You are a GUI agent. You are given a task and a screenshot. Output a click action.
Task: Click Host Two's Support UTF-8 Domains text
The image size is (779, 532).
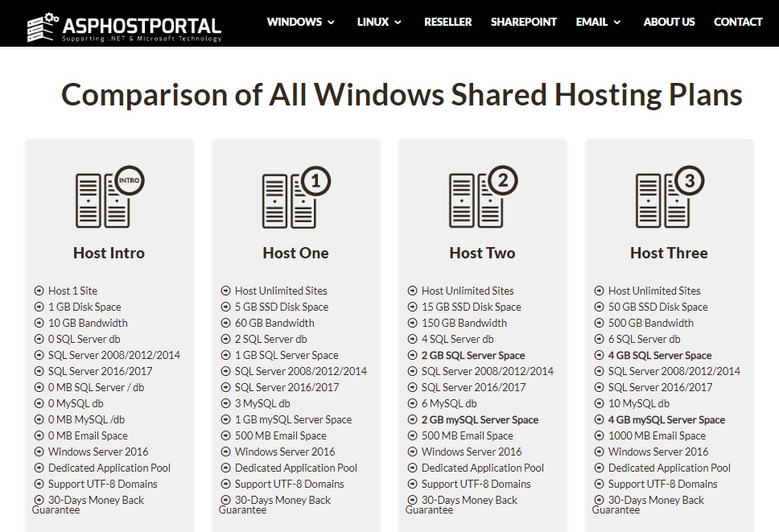tap(476, 484)
